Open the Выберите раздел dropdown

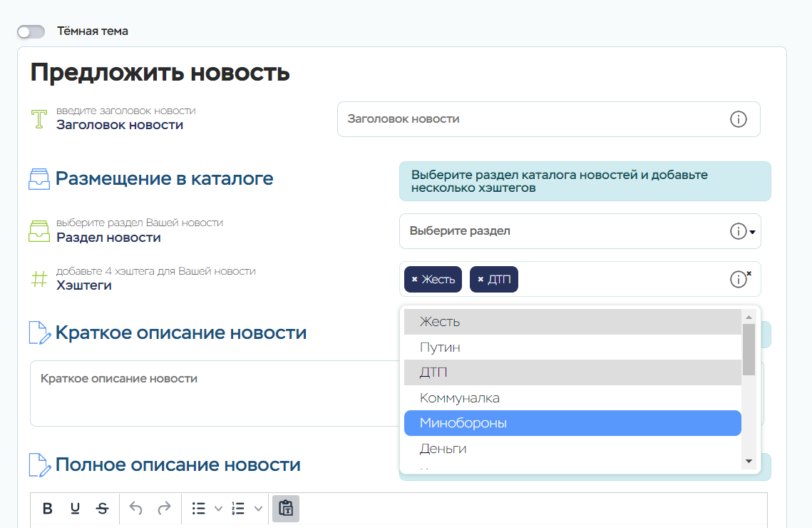tap(570, 231)
